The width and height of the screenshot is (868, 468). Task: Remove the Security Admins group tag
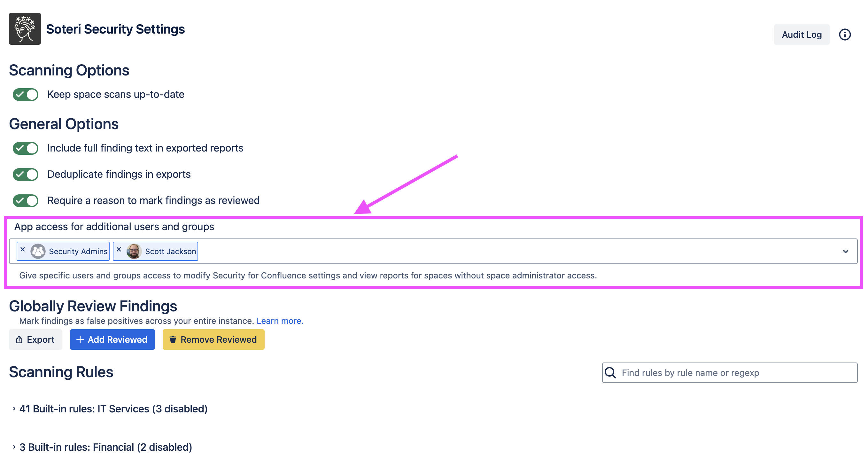coord(23,249)
